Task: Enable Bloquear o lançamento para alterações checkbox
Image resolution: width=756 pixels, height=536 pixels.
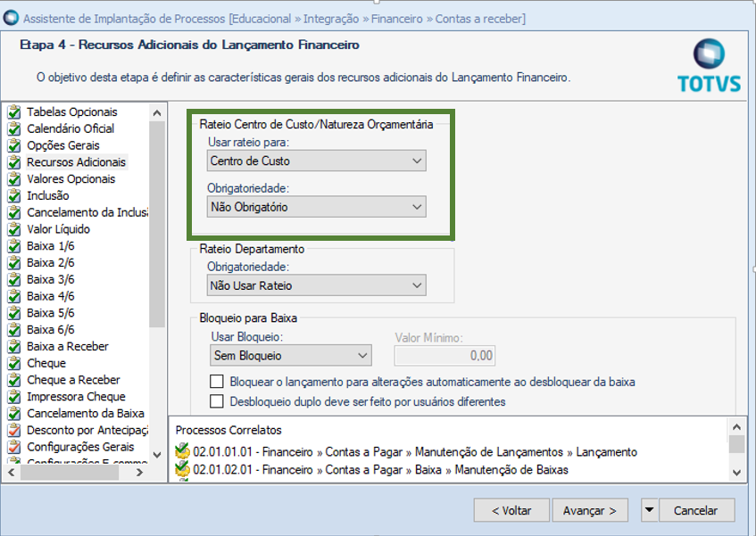Action: tap(217, 382)
